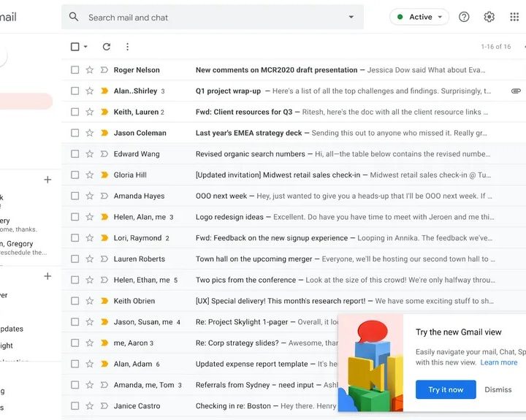The width and height of the screenshot is (526, 420).
Task: Select checkbox for Roger Nelson email
Action: point(75,70)
